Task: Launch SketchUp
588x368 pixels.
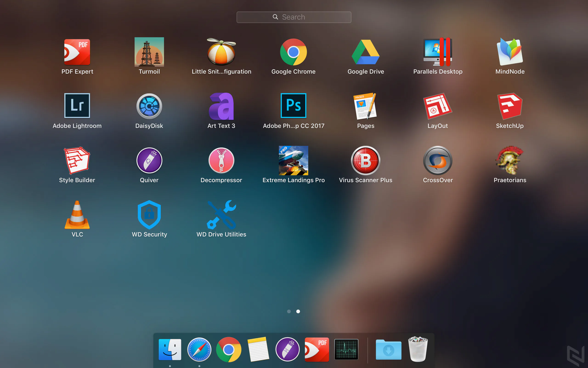Action: [510, 106]
